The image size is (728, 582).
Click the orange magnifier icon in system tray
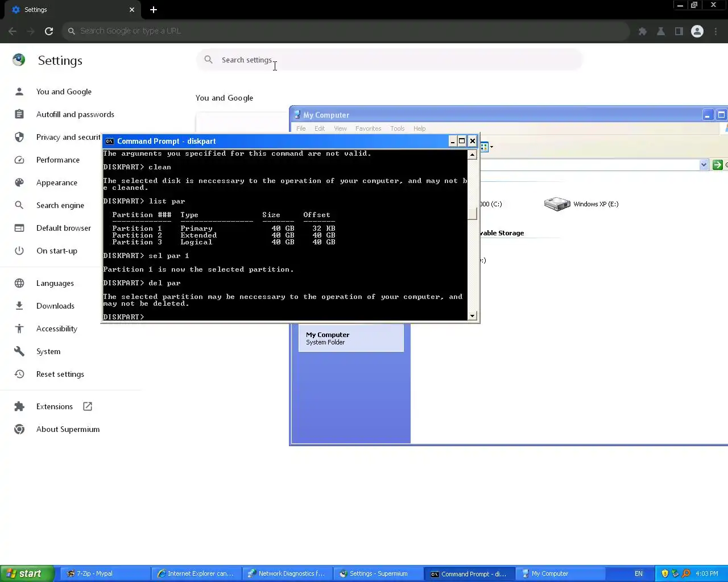coord(686,573)
